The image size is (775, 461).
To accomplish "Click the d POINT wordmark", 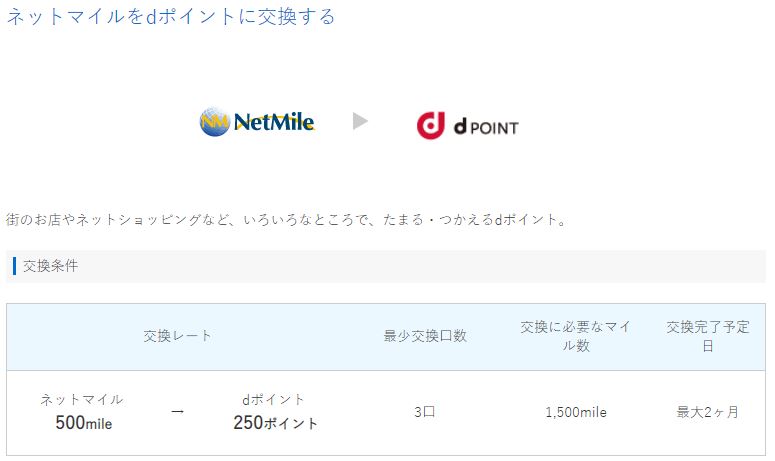I will pyautogui.click(x=486, y=127).
